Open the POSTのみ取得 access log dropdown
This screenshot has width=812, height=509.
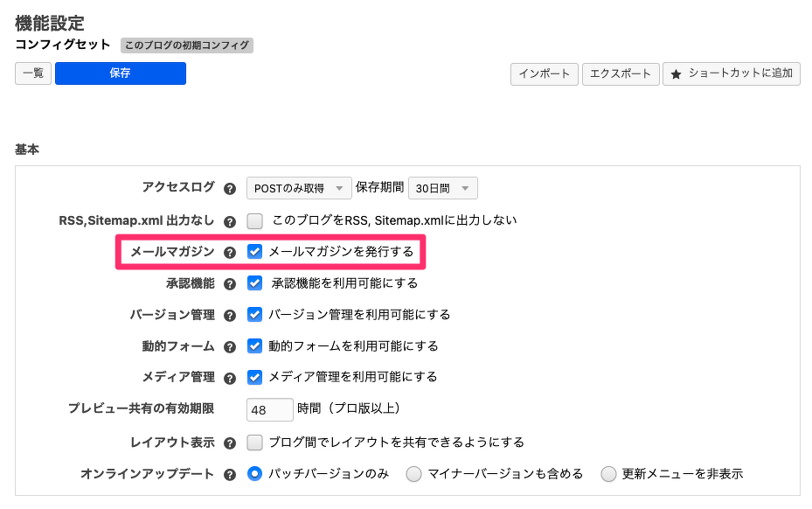[x=298, y=188]
